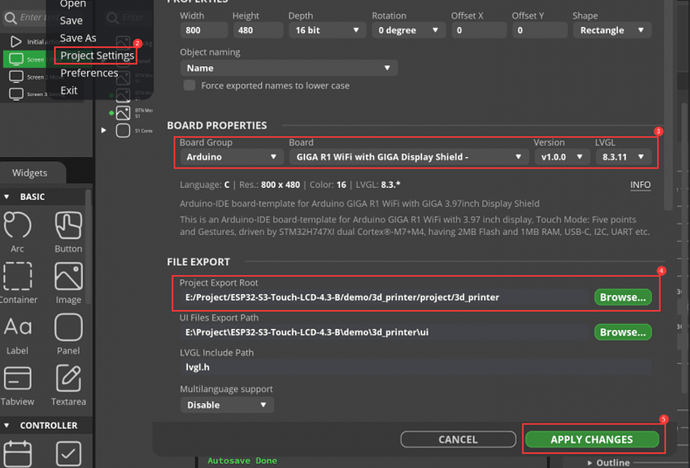Select the Checkbox widget icon
The height and width of the screenshot is (468, 690).
pos(68,454)
